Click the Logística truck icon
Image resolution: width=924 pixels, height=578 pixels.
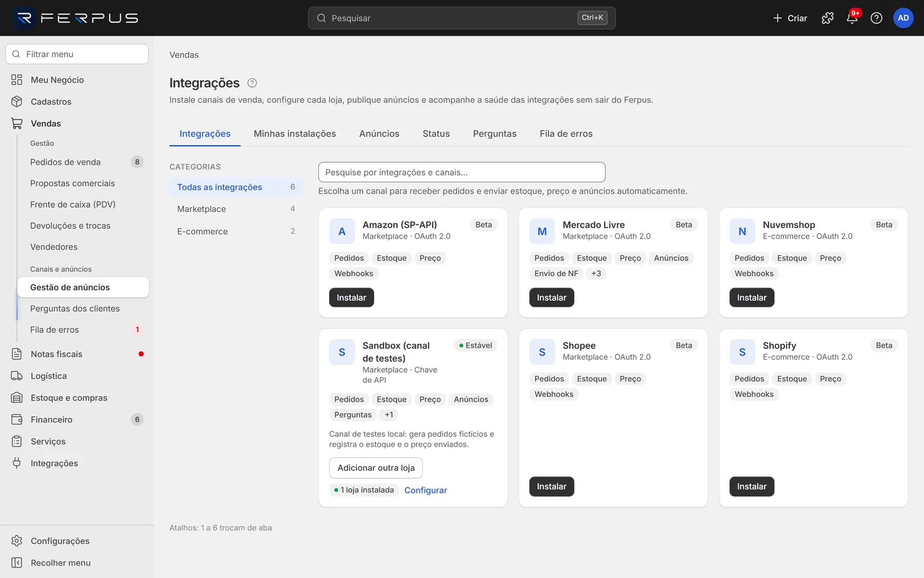pos(17,376)
